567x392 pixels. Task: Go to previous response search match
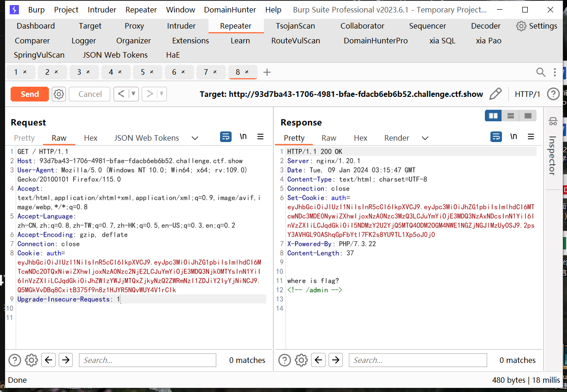tap(318, 360)
